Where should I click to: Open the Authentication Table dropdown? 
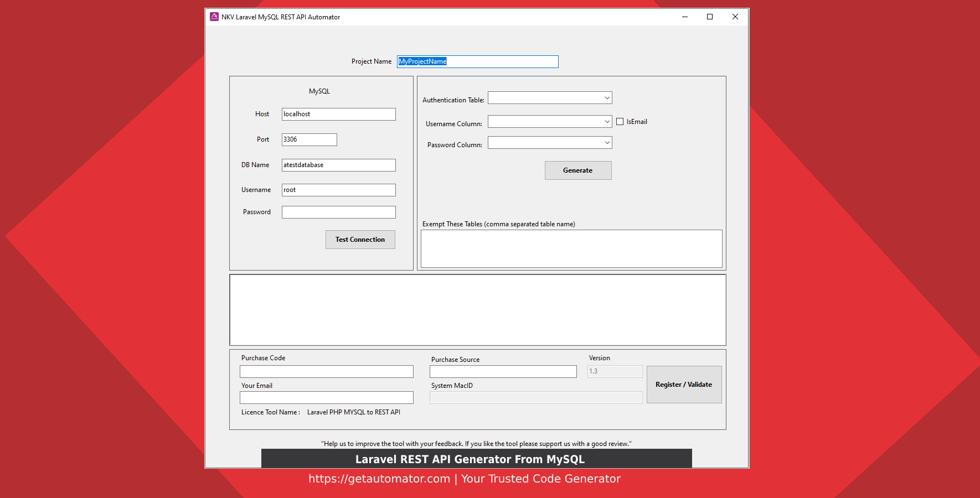[550, 98]
